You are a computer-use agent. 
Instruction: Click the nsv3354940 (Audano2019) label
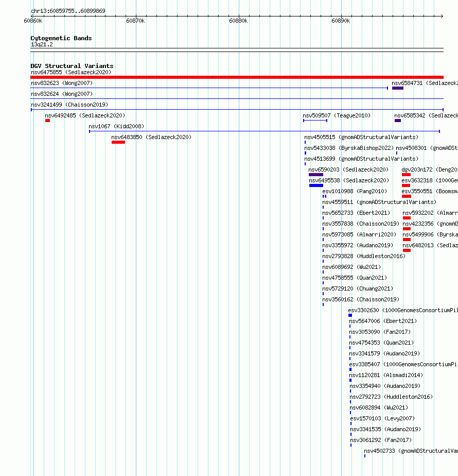coord(385,386)
